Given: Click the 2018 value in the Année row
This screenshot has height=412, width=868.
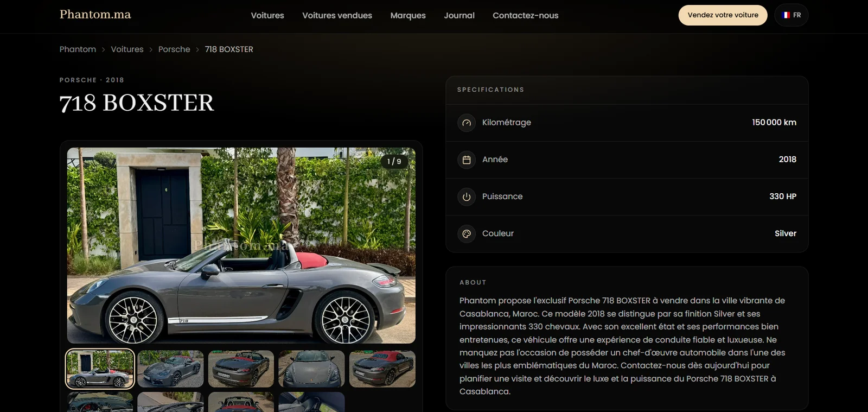Looking at the screenshot, I should coord(788,160).
